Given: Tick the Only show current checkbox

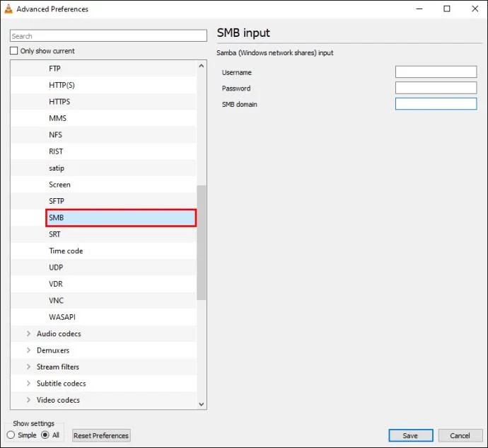Looking at the screenshot, I should click(13, 51).
